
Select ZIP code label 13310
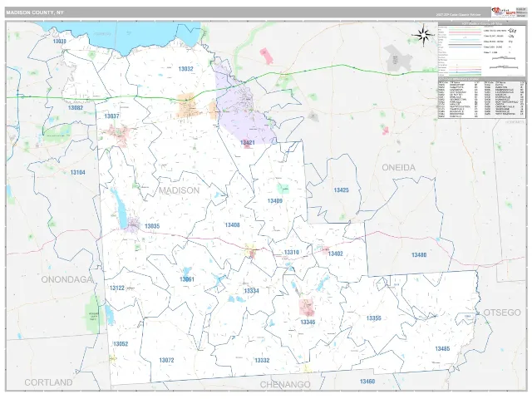(292, 252)
